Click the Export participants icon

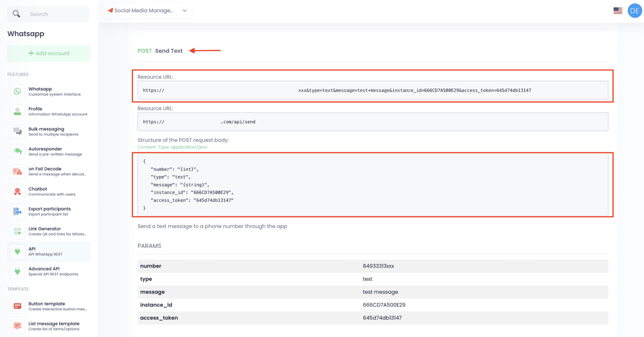click(17, 211)
